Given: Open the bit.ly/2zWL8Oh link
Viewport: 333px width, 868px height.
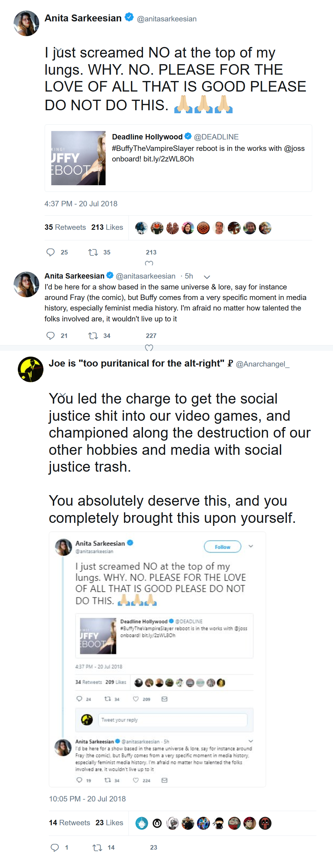Looking at the screenshot, I should (x=168, y=159).
